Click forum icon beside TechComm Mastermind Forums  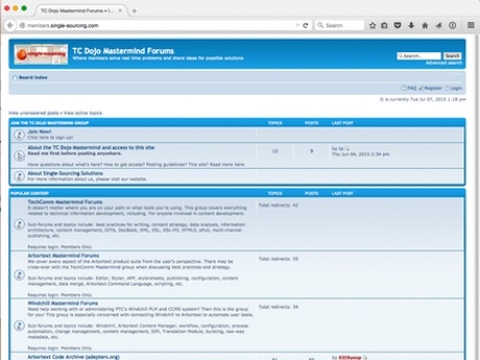tap(19, 224)
